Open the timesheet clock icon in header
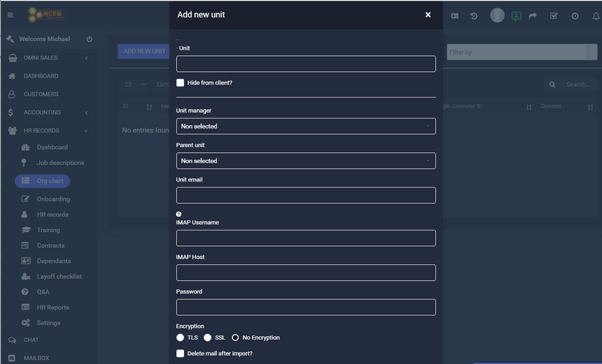 pos(575,16)
